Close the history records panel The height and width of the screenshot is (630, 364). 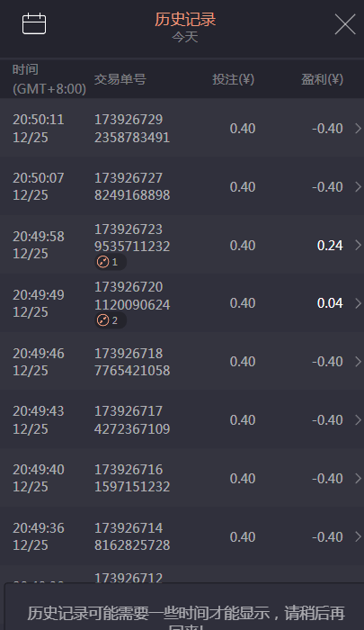tap(345, 24)
